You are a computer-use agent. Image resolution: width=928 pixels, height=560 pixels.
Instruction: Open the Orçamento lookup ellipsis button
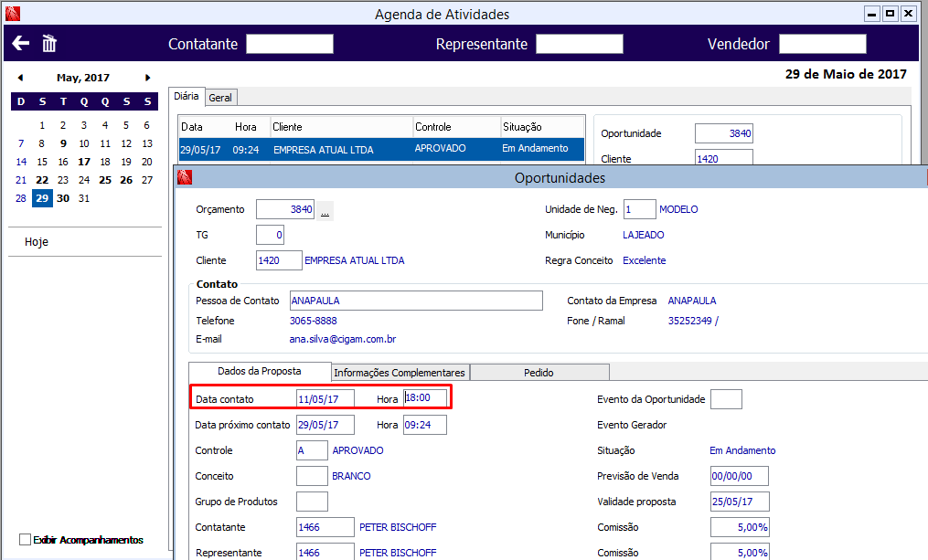325,210
